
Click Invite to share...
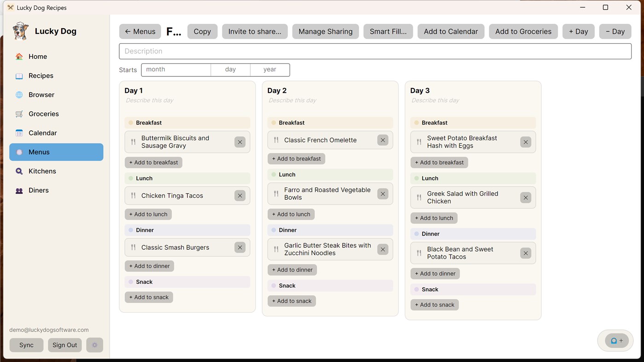[x=255, y=31]
